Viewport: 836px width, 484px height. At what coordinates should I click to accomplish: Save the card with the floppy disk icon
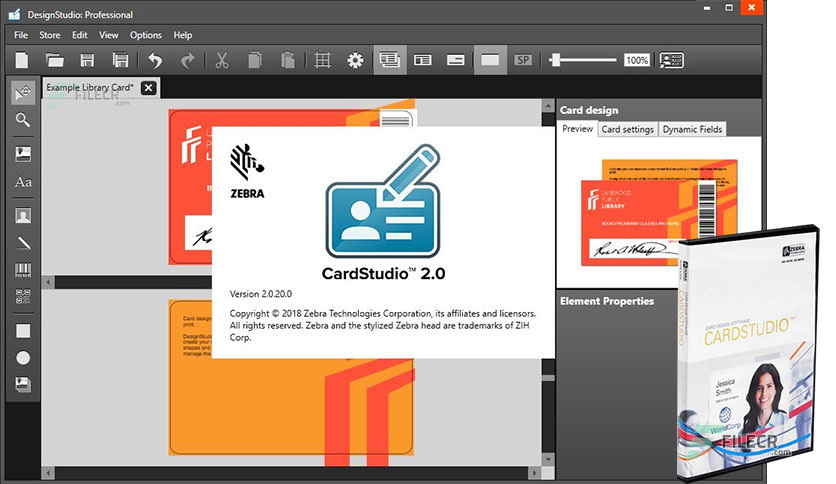87,60
